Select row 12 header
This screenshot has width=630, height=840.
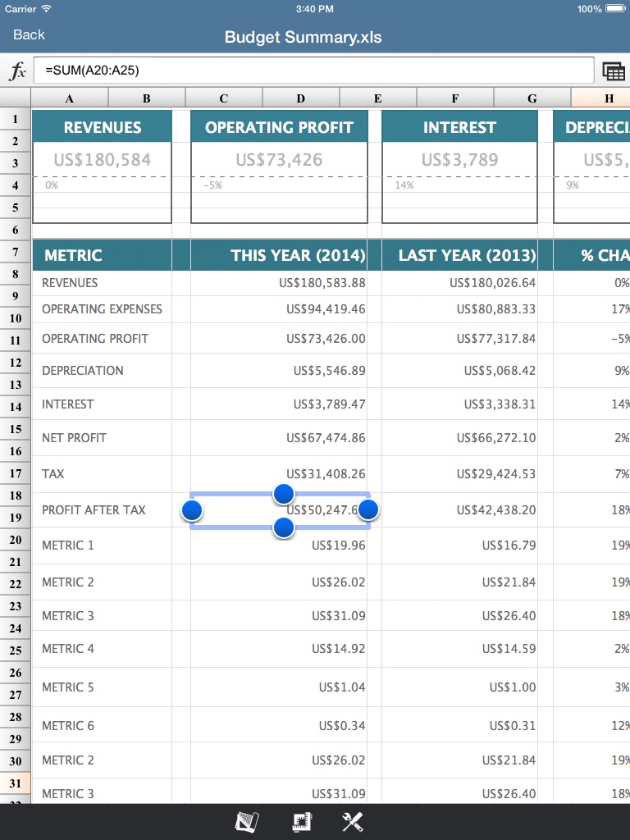coord(15,363)
